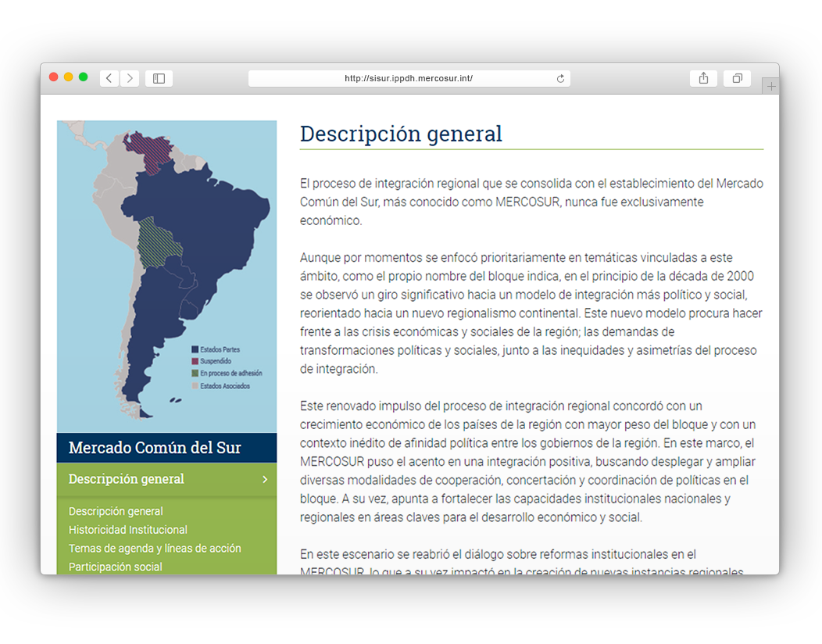Click the paragraph starting 'Aunque por momentos'
Screen dimensions: 822x644
coord(531,313)
